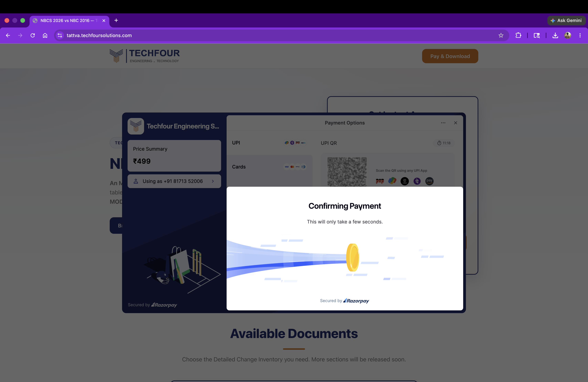Click the PhonePe app icon

click(x=417, y=181)
